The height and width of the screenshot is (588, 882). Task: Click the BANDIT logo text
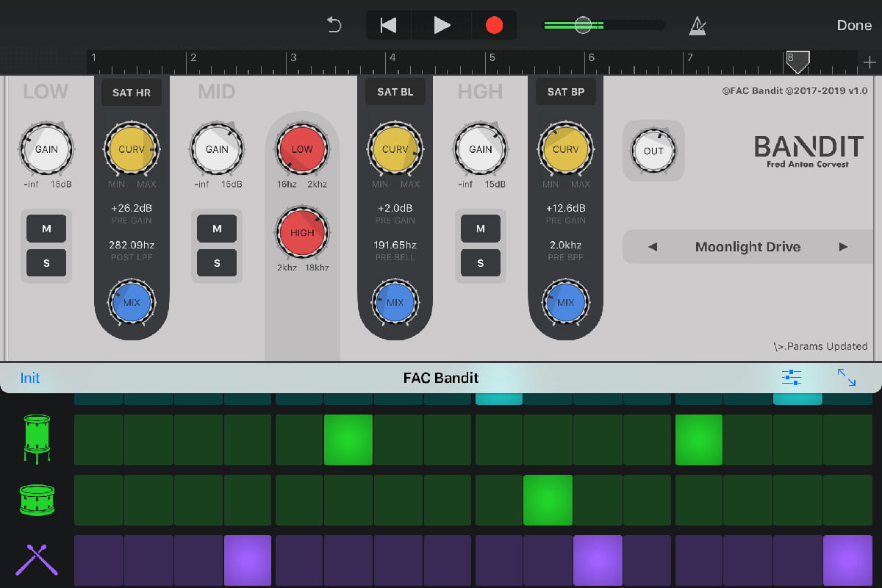coord(808,147)
